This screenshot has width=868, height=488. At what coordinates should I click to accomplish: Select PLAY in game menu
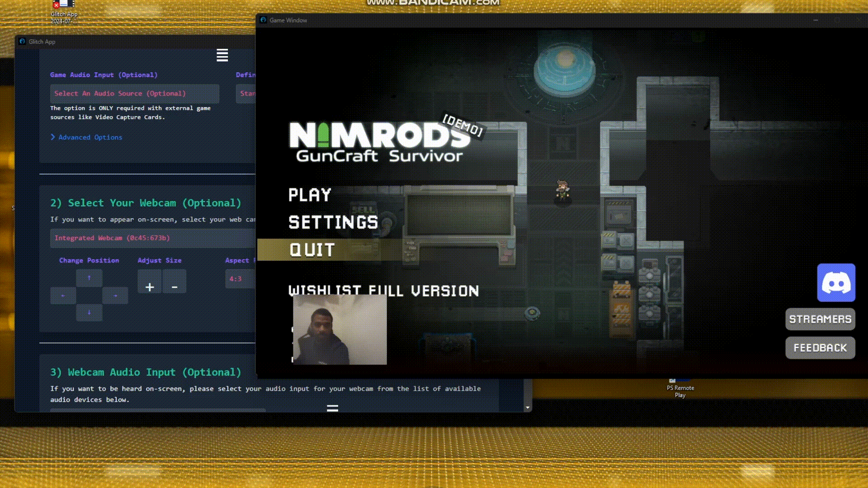310,195
